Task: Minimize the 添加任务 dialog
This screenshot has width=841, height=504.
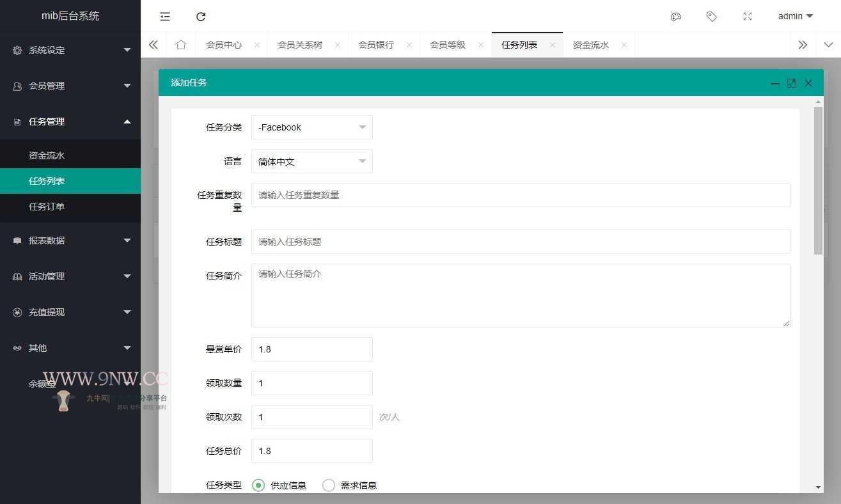Action: coord(775,83)
